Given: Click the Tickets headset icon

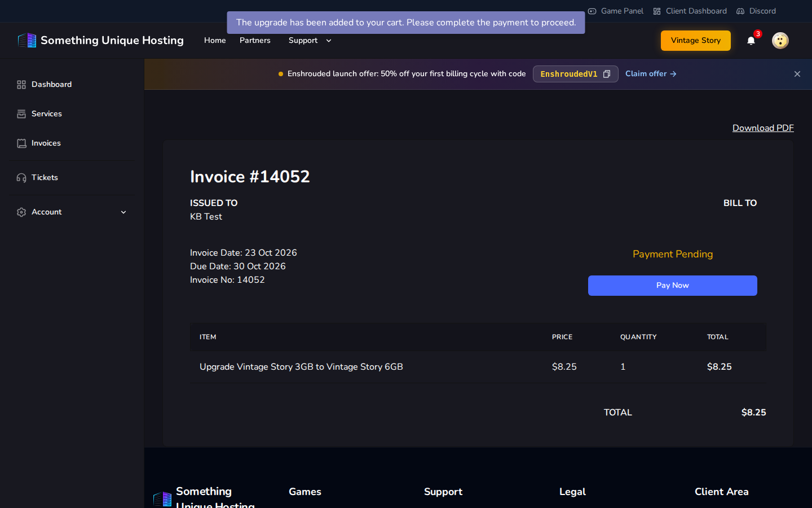Looking at the screenshot, I should click(x=21, y=178).
